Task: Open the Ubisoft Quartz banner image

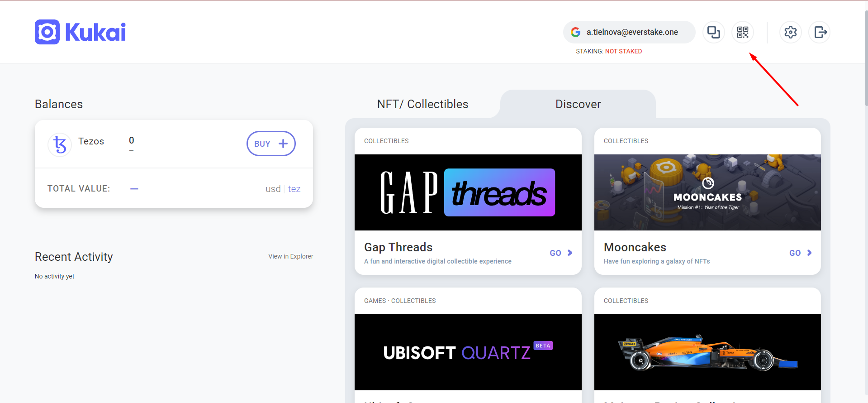Action: tap(468, 352)
